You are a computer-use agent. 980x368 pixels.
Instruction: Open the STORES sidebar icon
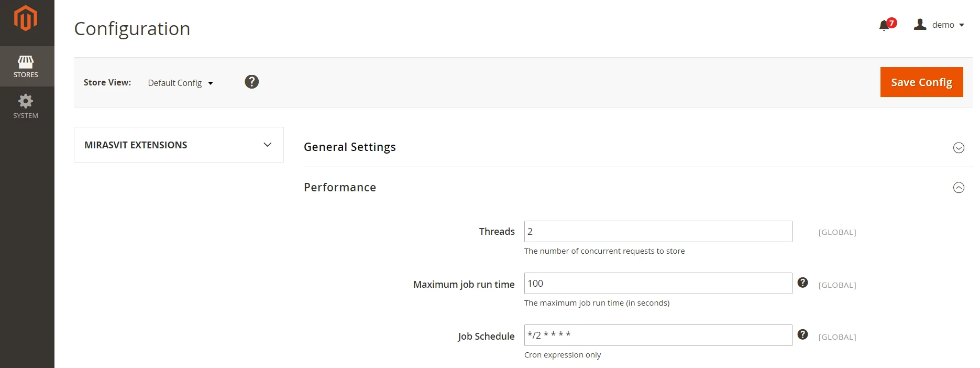[x=26, y=62]
